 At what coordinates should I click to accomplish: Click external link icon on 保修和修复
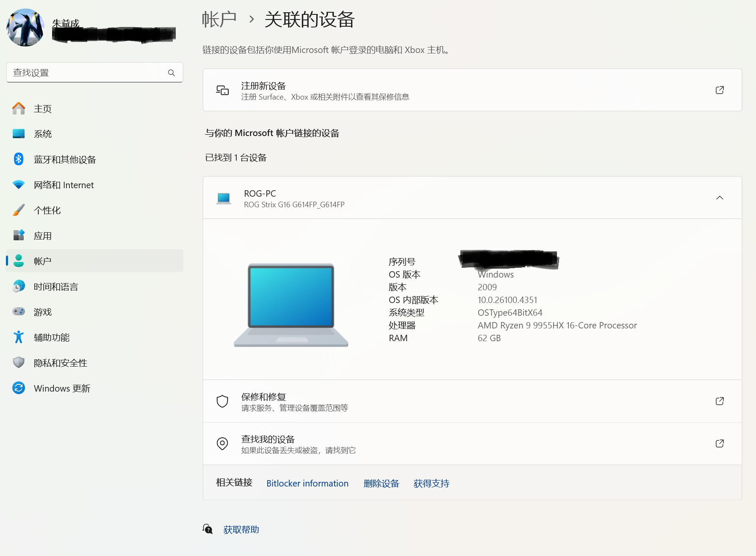pos(720,401)
